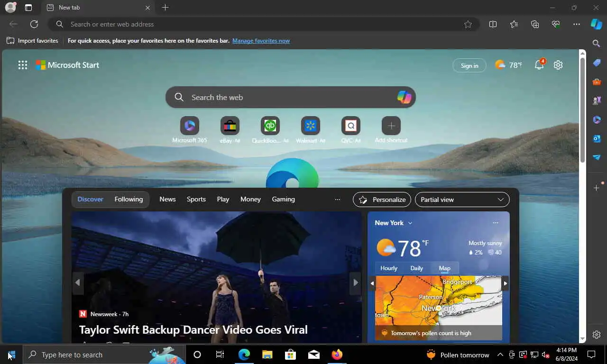Image resolution: width=607 pixels, height=364 pixels.
Task: Open the tab actions menu icon
Action: point(28,8)
